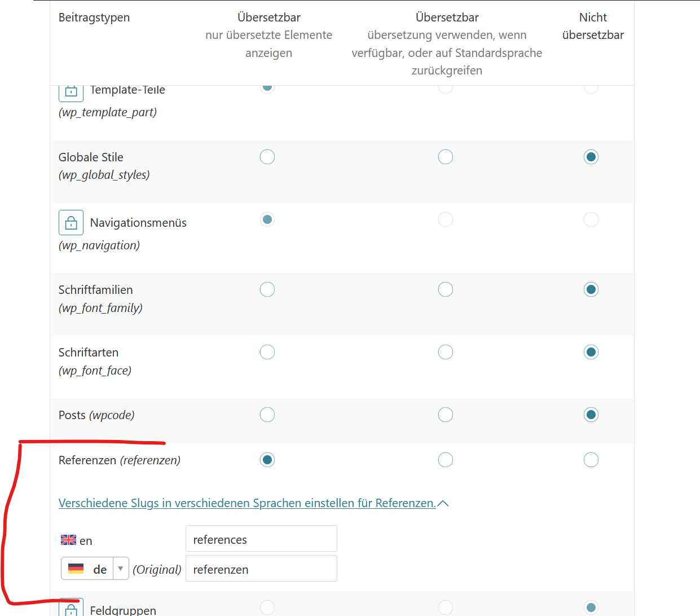This screenshot has width=700, height=616.
Task: Set Schriftarten to show only translated items
Action: (267, 352)
